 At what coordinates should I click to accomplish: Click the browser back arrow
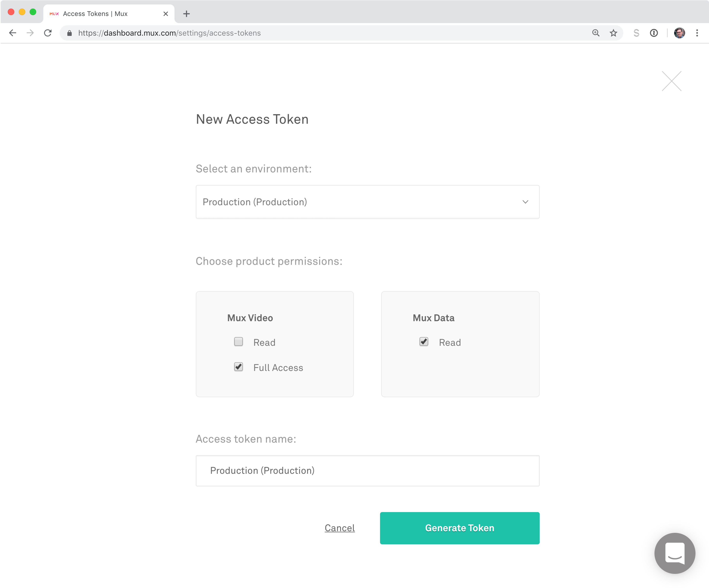13,33
